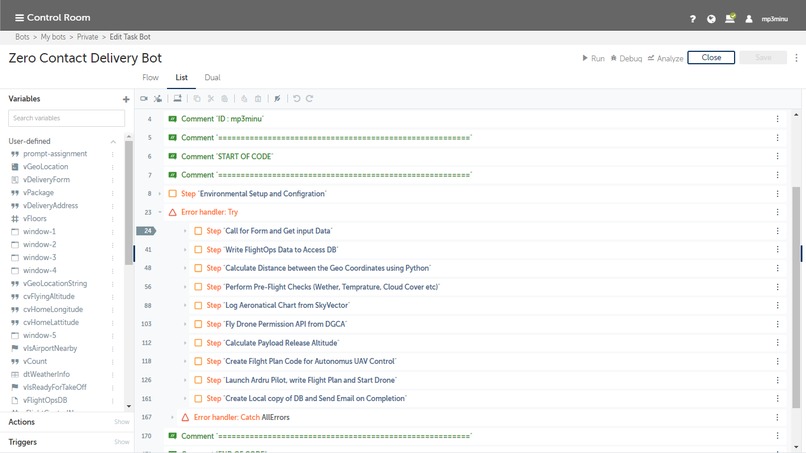
Task: Select the cvFlyingAltitude variable
Action: (x=49, y=296)
